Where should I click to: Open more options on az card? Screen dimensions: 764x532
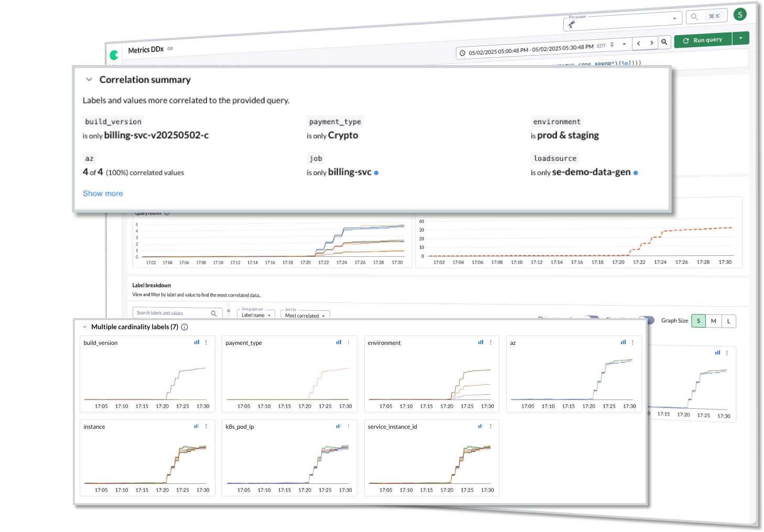point(632,342)
